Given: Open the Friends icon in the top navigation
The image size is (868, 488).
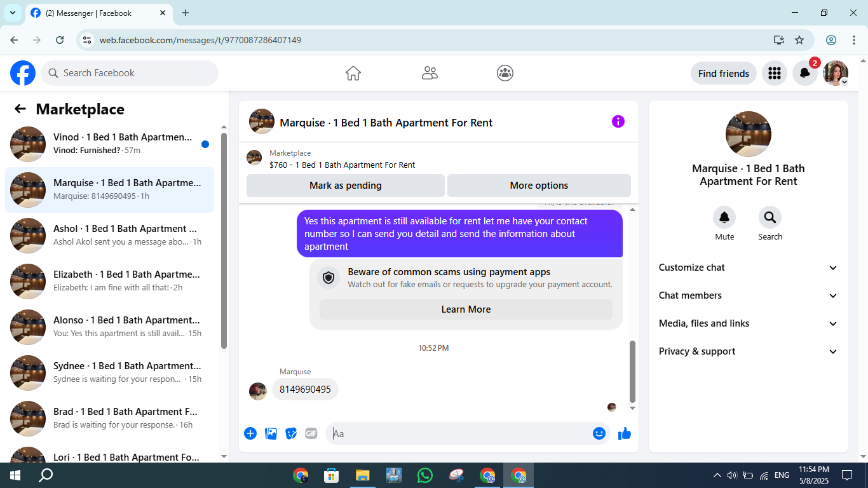Looking at the screenshot, I should (430, 73).
